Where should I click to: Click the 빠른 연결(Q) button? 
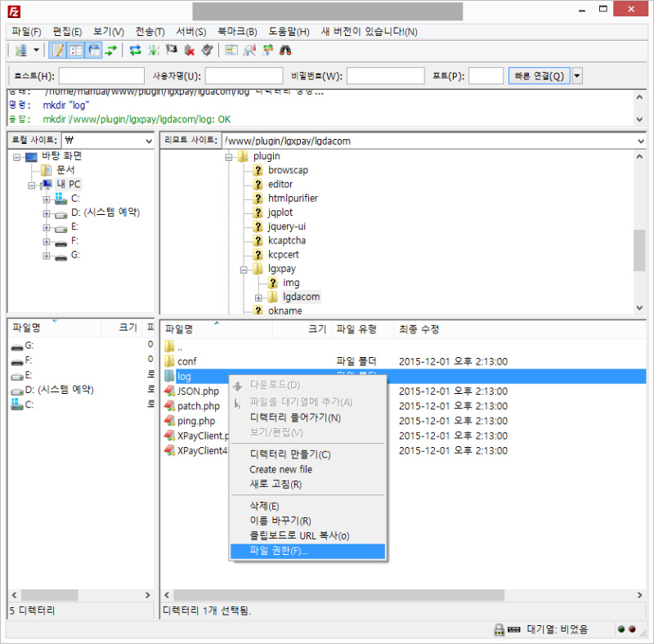click(x=540, y=76)
